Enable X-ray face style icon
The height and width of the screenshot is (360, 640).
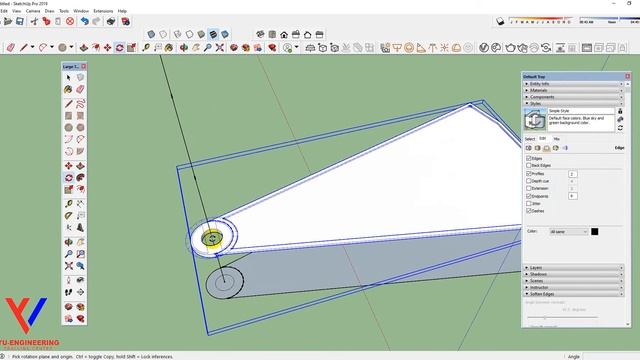click(151, 34)
